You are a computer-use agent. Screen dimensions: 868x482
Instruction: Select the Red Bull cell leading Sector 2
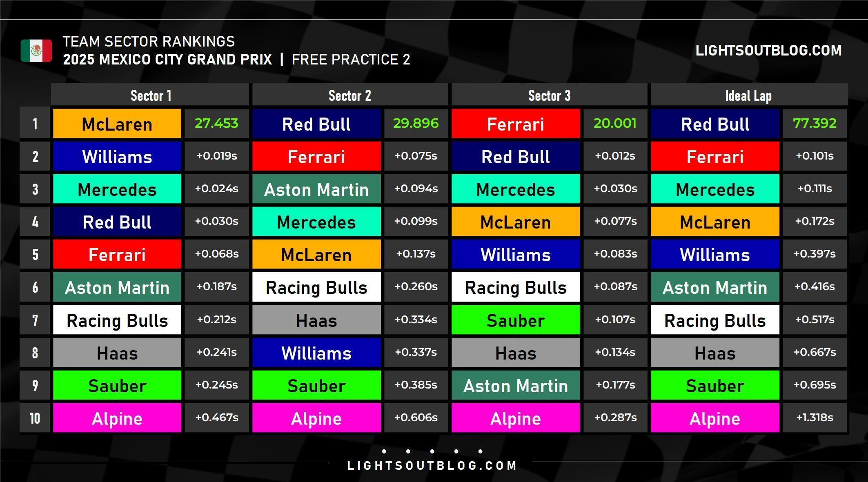coord(316,124)
